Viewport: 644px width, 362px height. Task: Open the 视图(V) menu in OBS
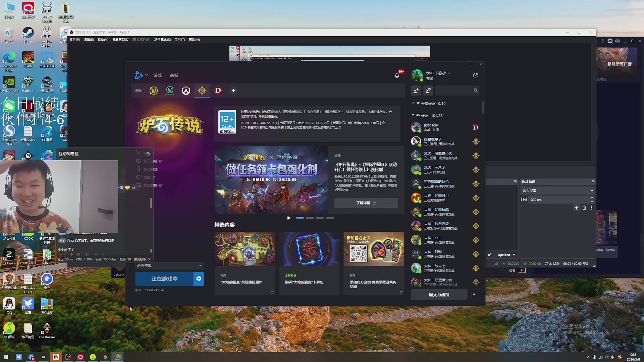click(x=103, y=40)
